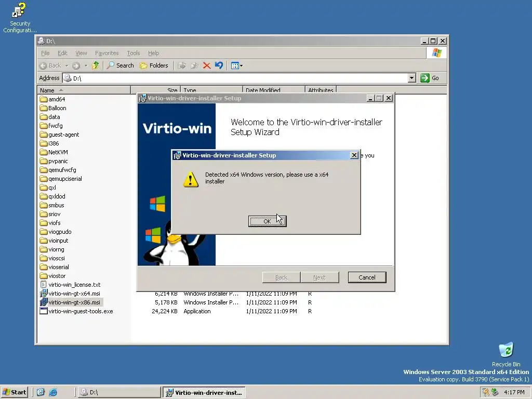The image size is (532, 399).
Task: Click the Start button
Action: click(x=14, y=392)
